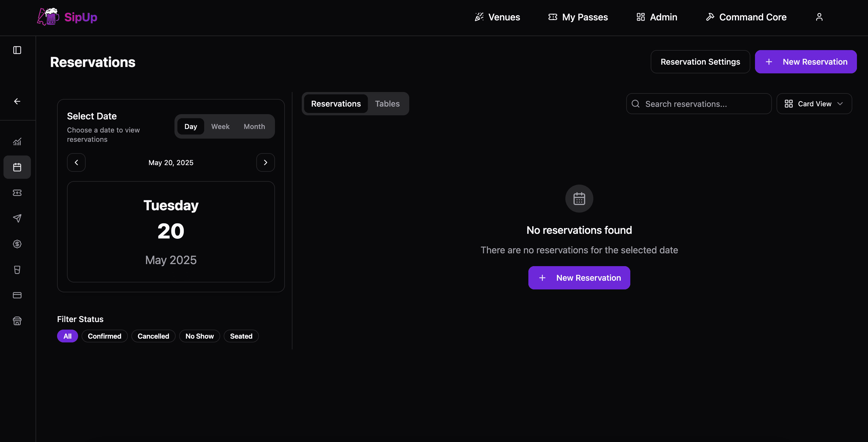This screenshot has height=442, width=868.
Task: Click New Reservation below empty state message
Action: (579, 277)
